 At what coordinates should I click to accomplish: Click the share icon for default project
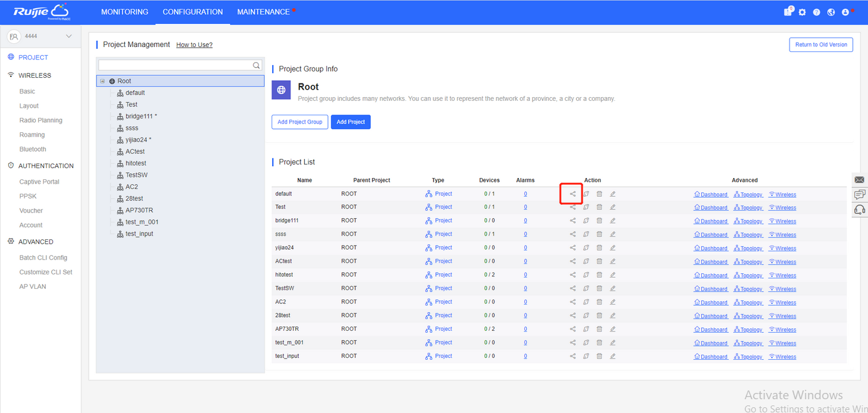[573, 194]
